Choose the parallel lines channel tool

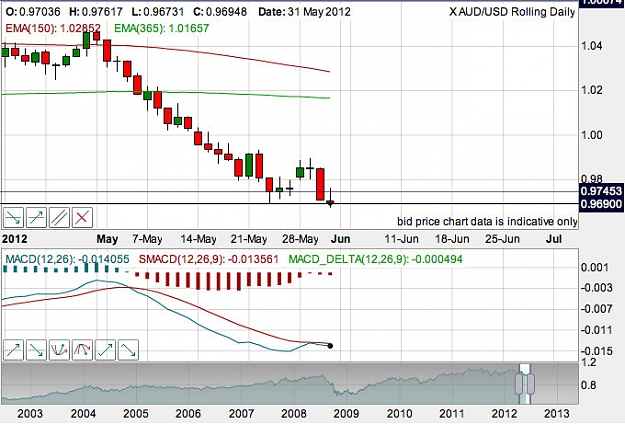point(59,218)
